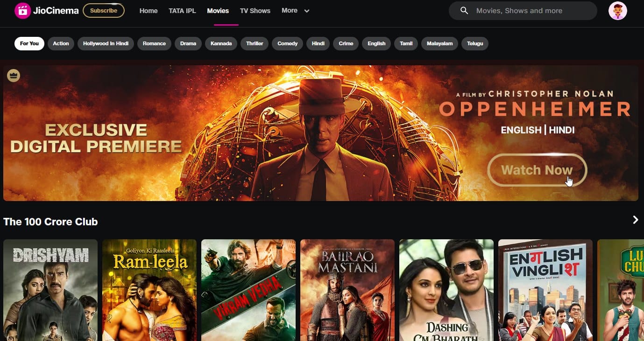Select the Movies tab
Image resolution: width=644 pixels, height=341 pixels.
[218, 11]
